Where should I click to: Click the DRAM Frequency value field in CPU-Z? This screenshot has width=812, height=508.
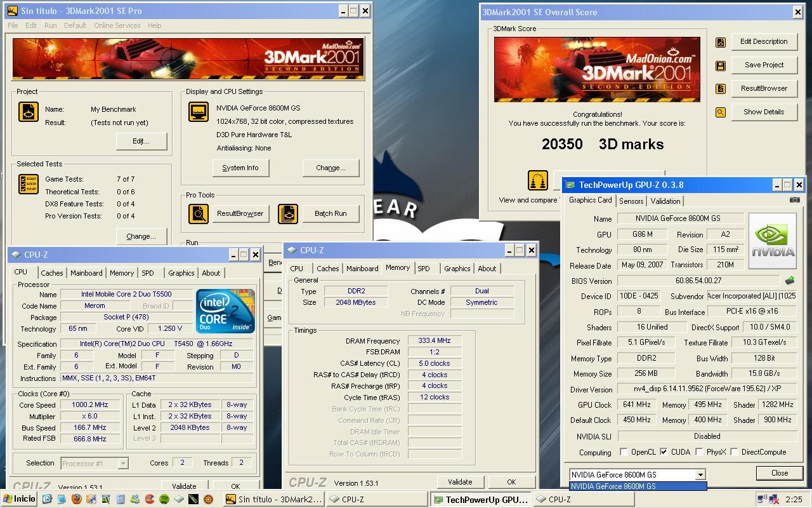click(435, 341)
